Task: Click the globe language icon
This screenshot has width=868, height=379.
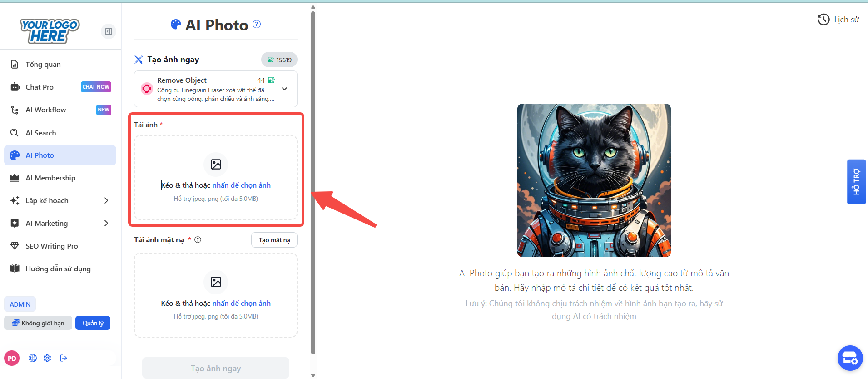Action: (33, 358)
